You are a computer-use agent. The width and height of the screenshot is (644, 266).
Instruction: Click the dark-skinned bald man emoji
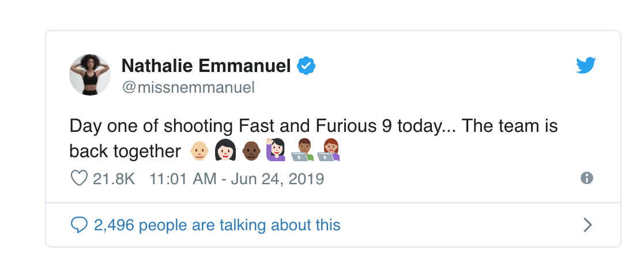click(x=251, y=151)
